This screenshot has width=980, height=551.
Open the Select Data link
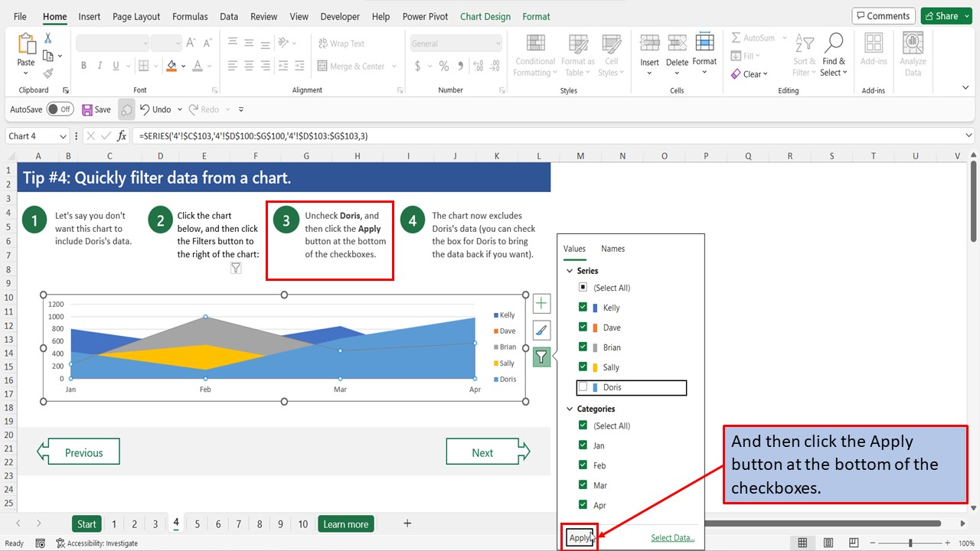pyautogui.click(x=671, y=536)
